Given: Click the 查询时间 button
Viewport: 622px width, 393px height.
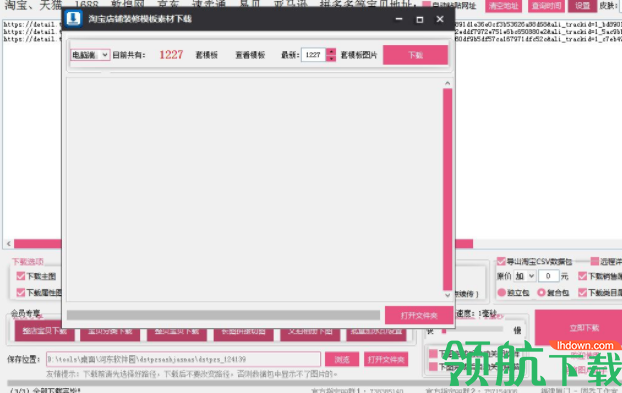Looking at the screenshot, I should [x=547, y=6].
